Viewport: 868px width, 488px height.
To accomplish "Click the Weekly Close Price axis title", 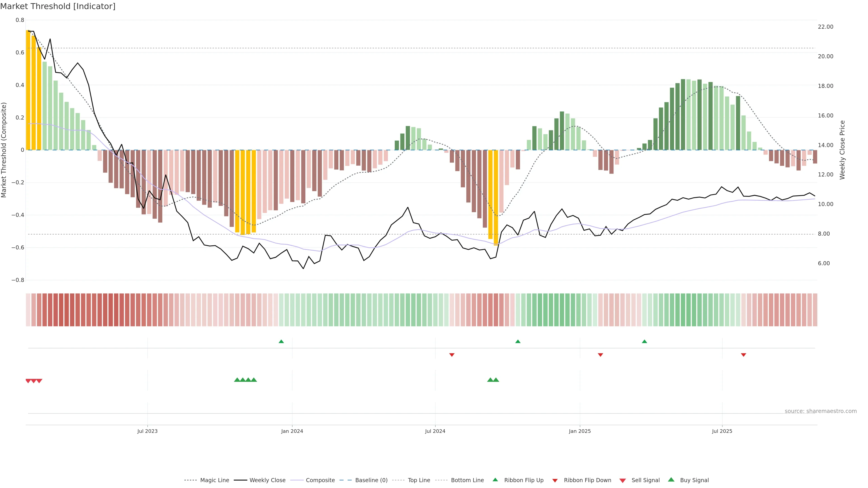I will tap(842, 150).
